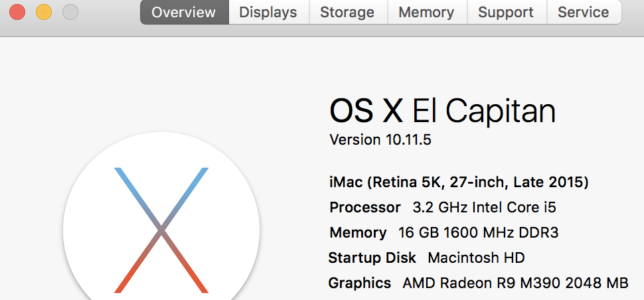The width and height of the screenshot is (644, 300).
Task: Select the AMD Radeon R9 M390 text
Action: pyautogui.click(x=482, y=283)
